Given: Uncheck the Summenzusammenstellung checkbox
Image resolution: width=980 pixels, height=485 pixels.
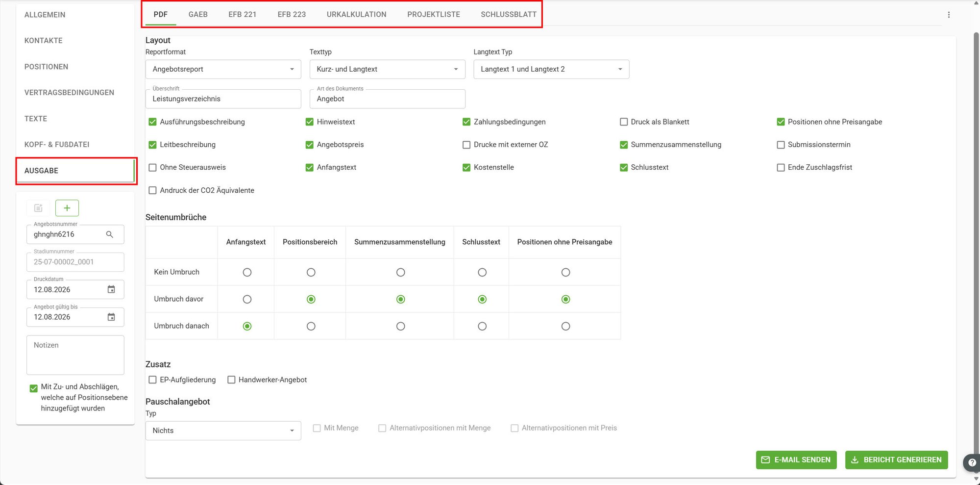Looking at the screenshot, I should coord(624,145).
